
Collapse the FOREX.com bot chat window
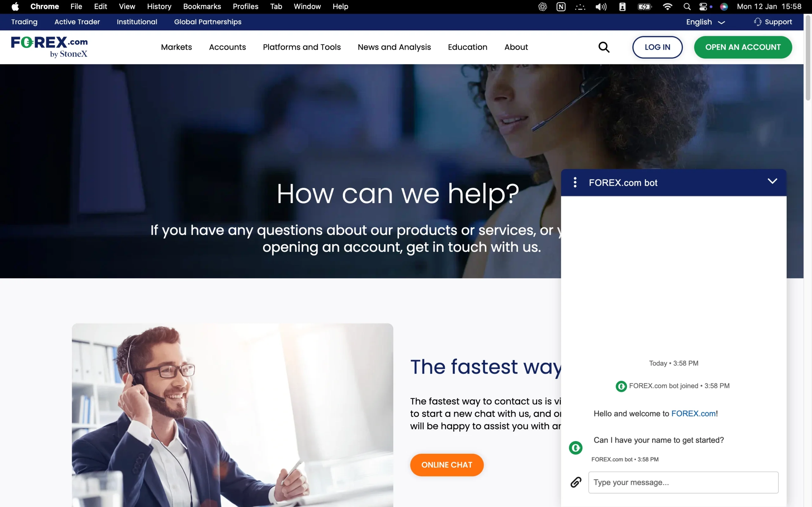point(772,181)
